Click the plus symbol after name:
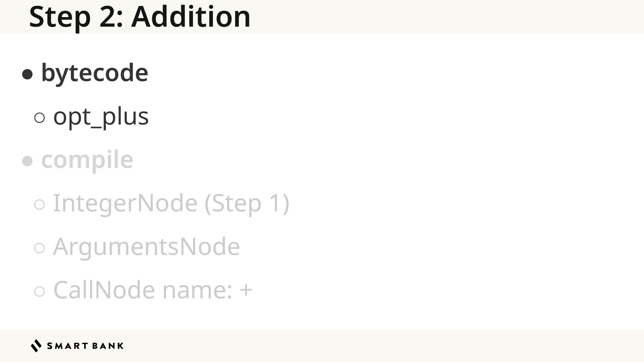644x362 pixels. [246, 290]
